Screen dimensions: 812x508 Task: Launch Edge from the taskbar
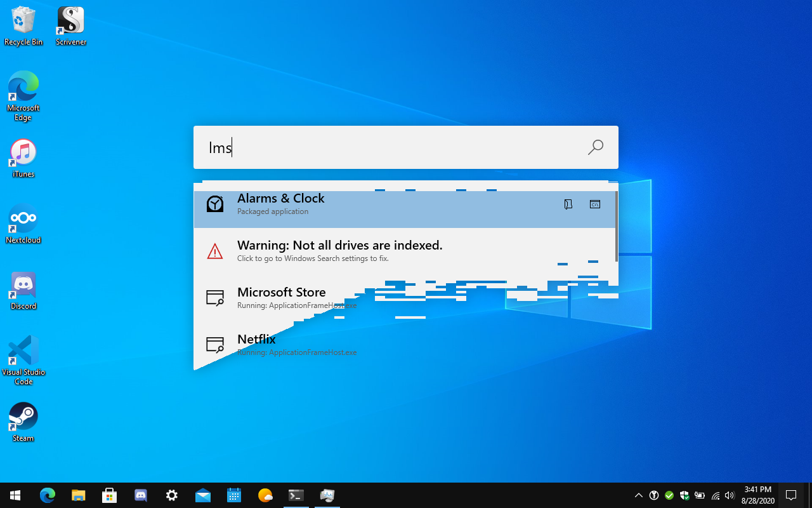(48, 495)
